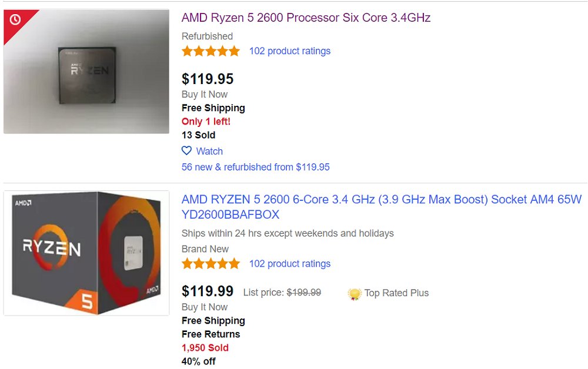Click the star rating of the Brand New listing
Screen dimensions: 588x369
click(211, 264)
